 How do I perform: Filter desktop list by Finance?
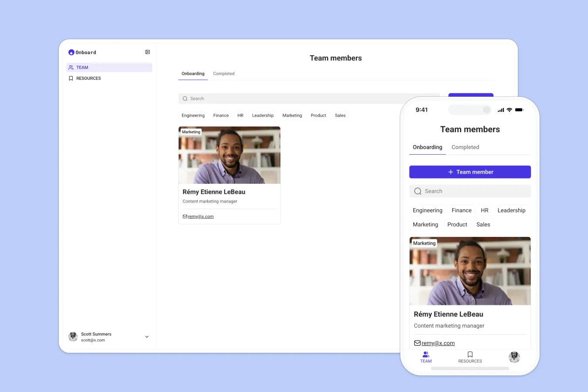point(221,115)
